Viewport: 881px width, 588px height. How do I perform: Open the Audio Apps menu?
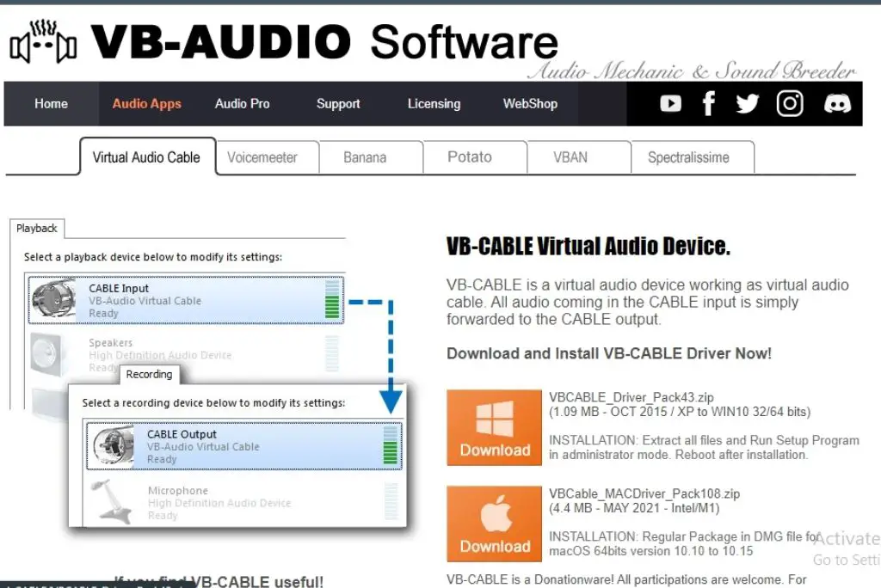(146, 103)
